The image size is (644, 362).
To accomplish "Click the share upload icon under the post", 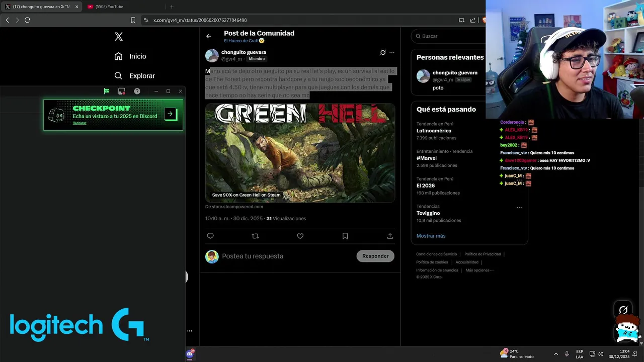I will coord(390,236).
